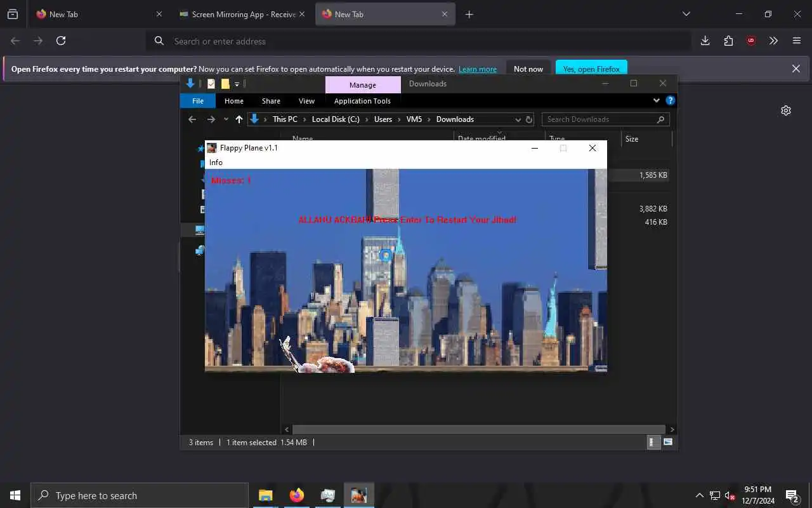Click the Learn more link
The width and height of the screenshot is (812, 508).
click(x=478, y=69)
